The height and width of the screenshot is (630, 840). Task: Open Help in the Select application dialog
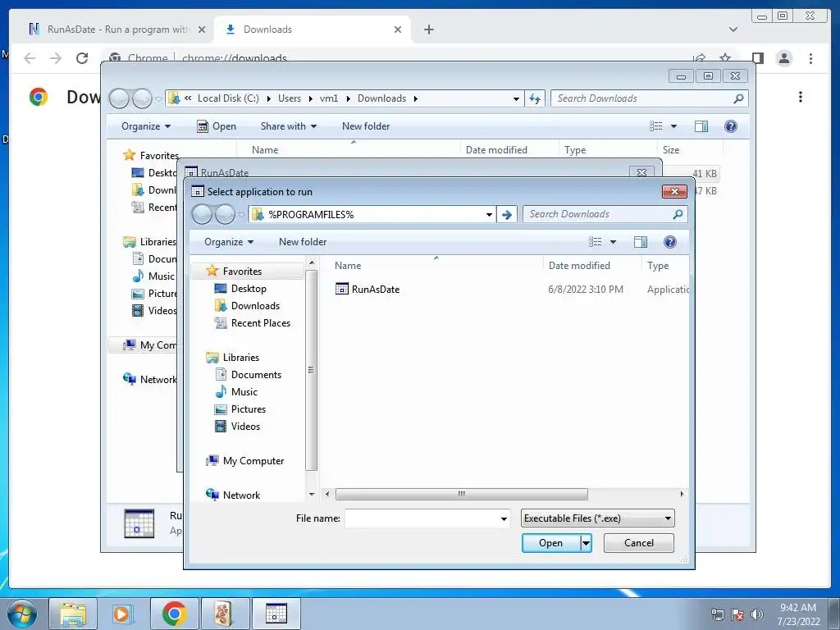point(669,242)
